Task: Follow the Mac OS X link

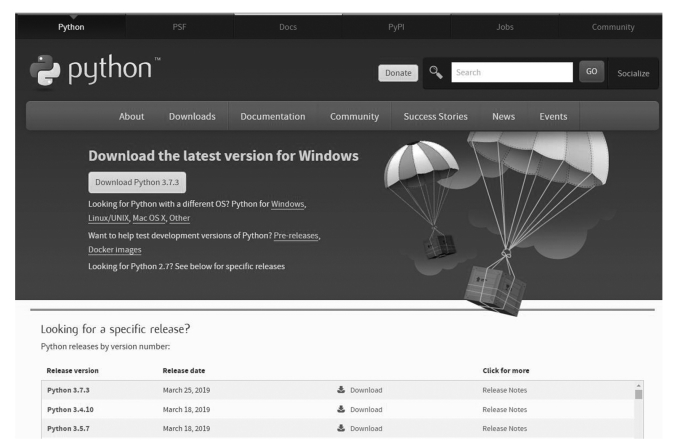Action: 149,218
